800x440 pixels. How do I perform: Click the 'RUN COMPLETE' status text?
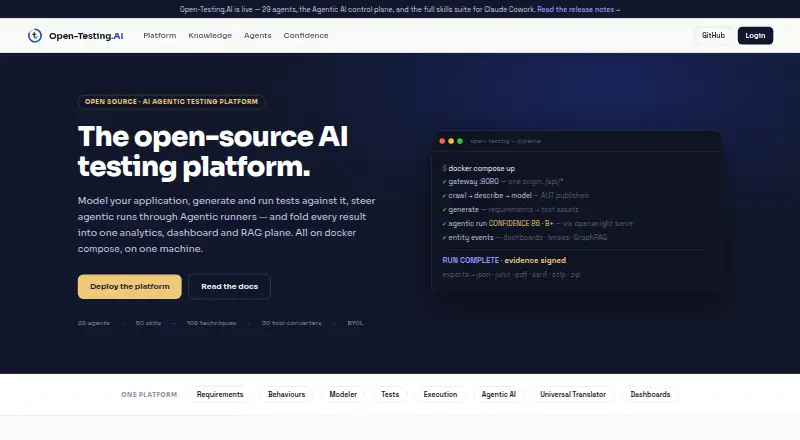[x=470, y=260]
